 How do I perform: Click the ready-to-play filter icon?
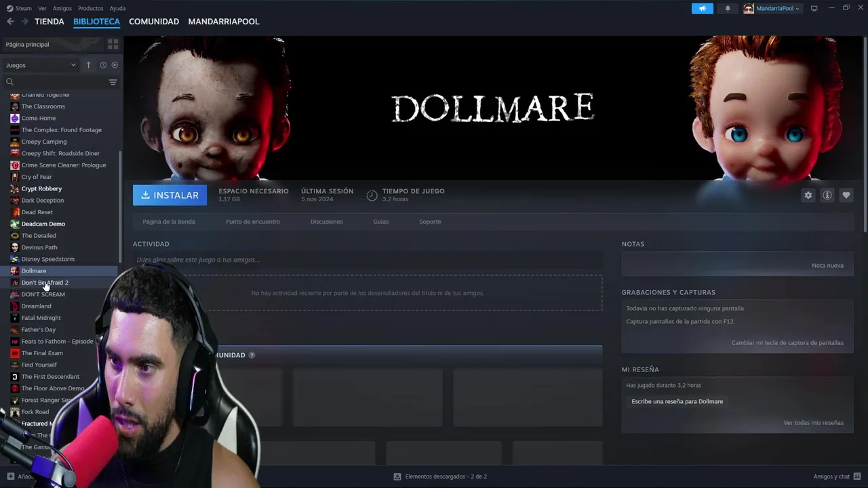click(115, 65)
